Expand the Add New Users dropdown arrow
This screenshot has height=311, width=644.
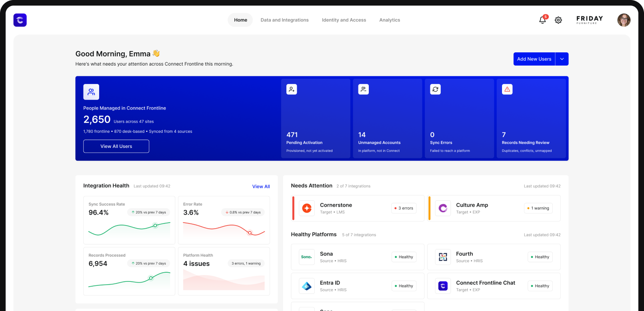click(562, 59)
